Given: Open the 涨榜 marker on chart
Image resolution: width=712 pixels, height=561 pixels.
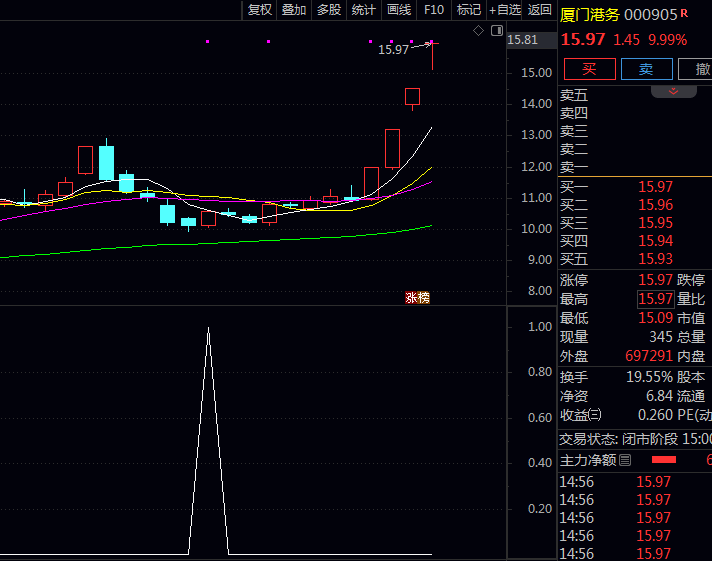Looking at the screenshot, I should point(417,298).
